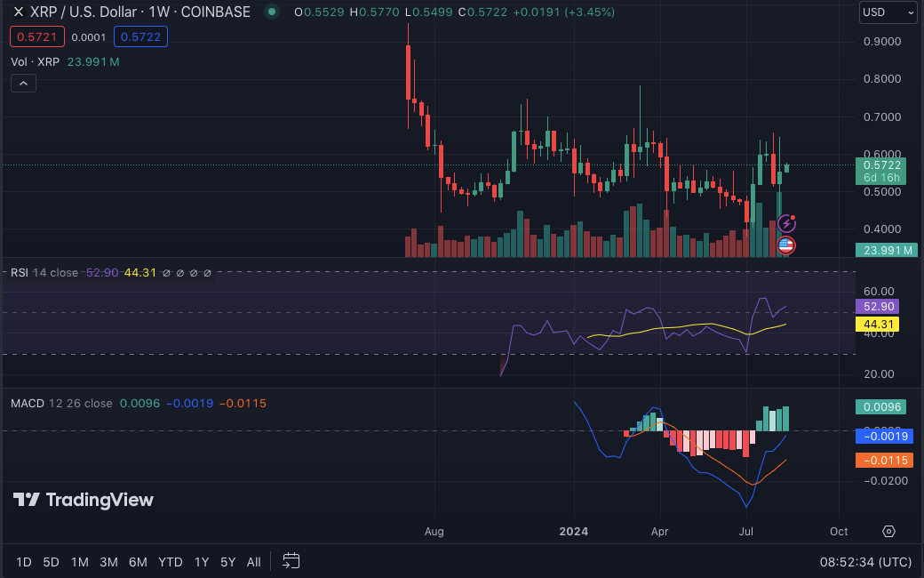Open chart settings gear icon
Image resolution: width=924 pixels, height=578 pixels.
point(888,531)
